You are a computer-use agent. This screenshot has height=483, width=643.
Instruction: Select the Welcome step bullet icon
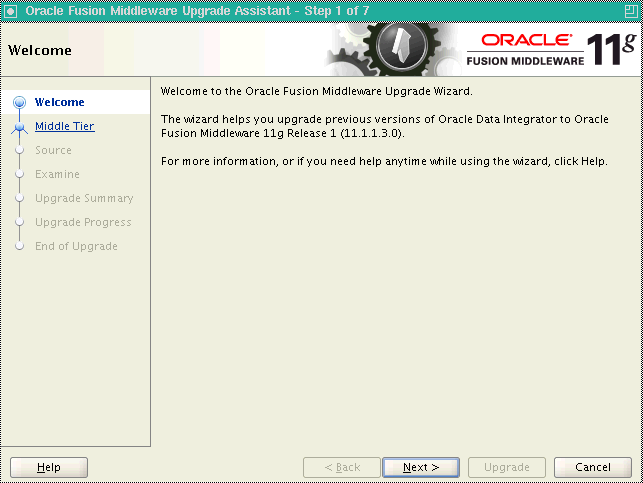[19, 102]
